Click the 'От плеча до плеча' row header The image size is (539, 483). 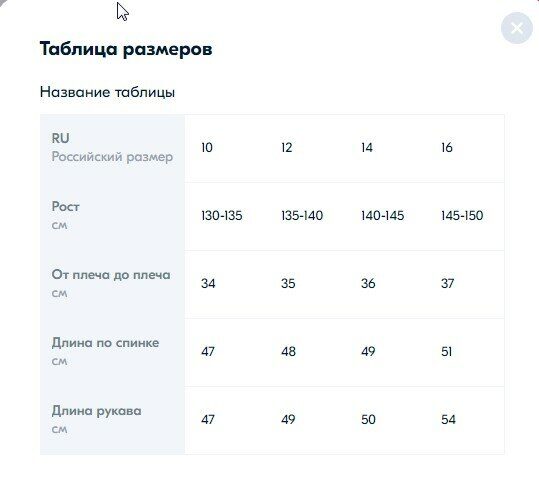tap(112, 284)
